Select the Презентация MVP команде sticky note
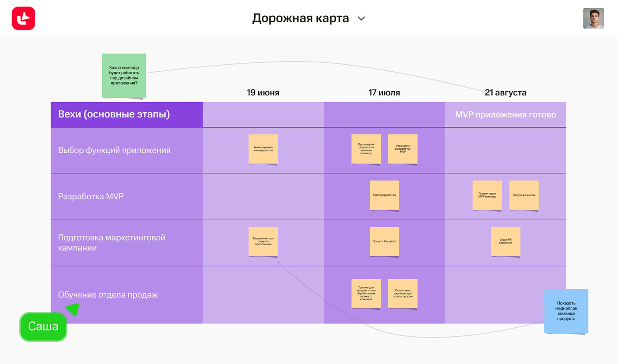The height and width of the screenshot is (364, 617). coord(487,195)
